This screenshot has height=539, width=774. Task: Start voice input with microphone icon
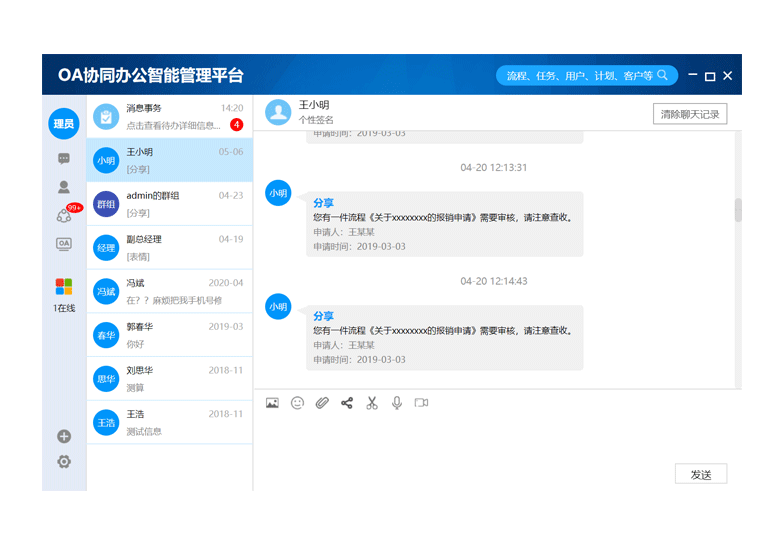coord(397,403)
